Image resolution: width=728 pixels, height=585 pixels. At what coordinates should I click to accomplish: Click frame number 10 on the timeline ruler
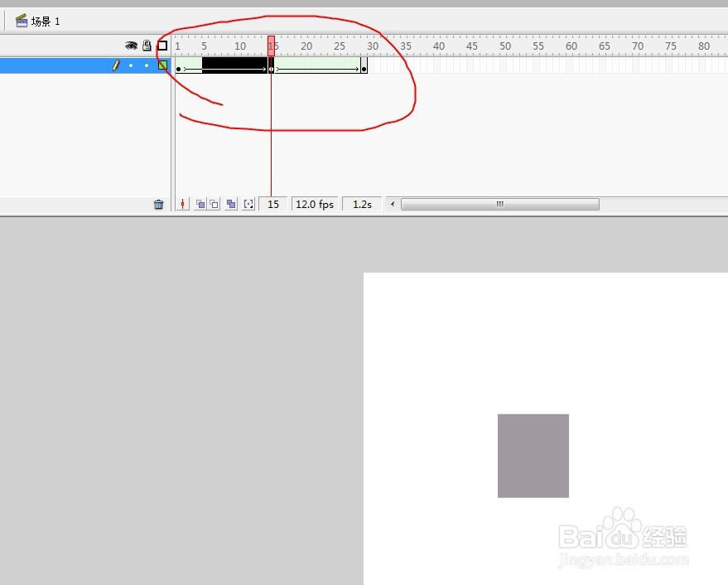(240, 46)
